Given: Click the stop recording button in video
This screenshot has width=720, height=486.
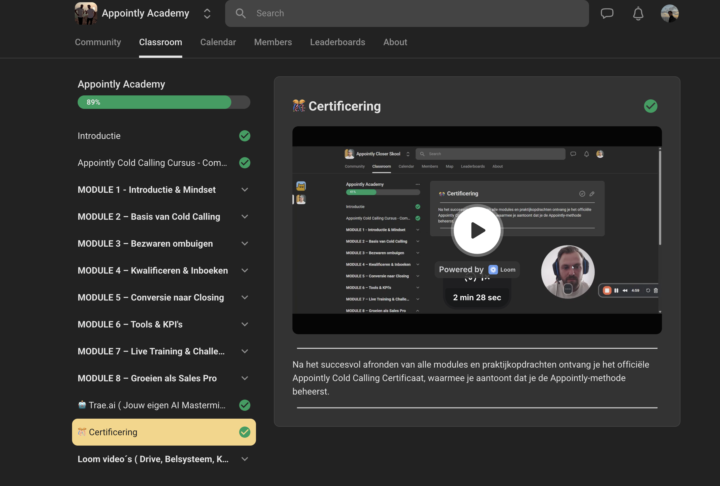Looking at the screenshot, I should point(607,290).
